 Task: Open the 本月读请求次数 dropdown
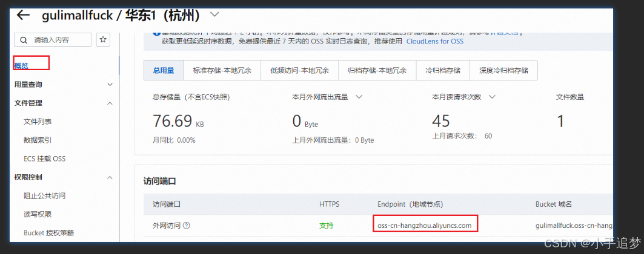pos(492,97)
